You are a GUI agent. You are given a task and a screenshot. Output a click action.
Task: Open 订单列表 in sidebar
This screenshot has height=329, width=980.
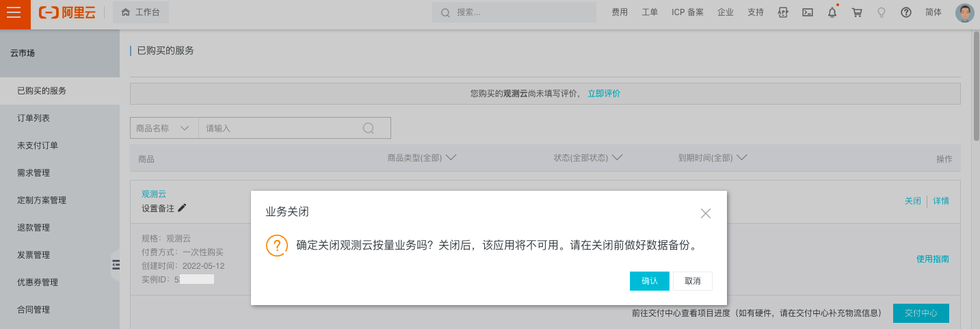click(x=59, y=118)
